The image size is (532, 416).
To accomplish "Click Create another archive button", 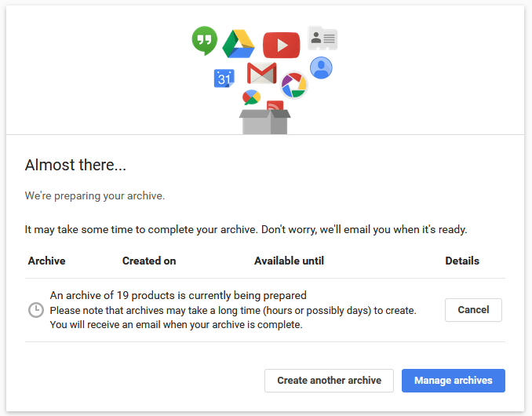I will (x=329, y=381).
